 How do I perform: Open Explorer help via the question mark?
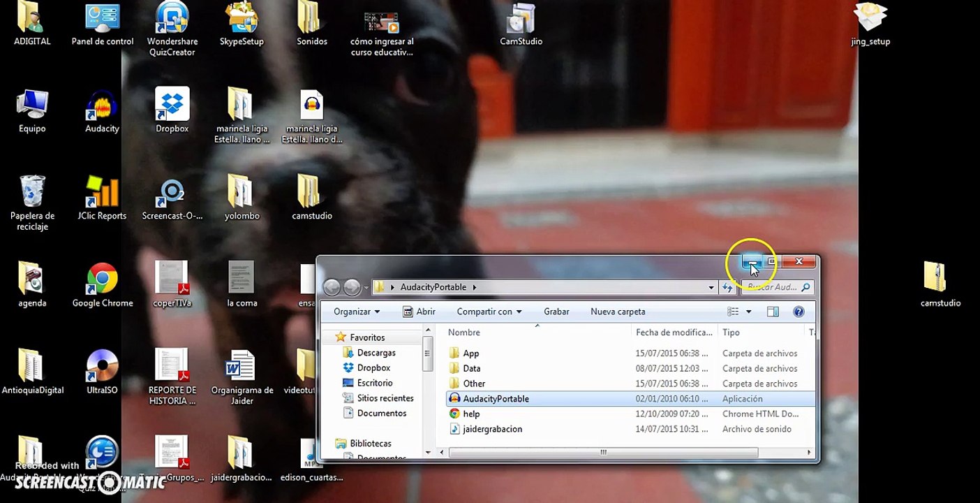[x=799, y=312]
